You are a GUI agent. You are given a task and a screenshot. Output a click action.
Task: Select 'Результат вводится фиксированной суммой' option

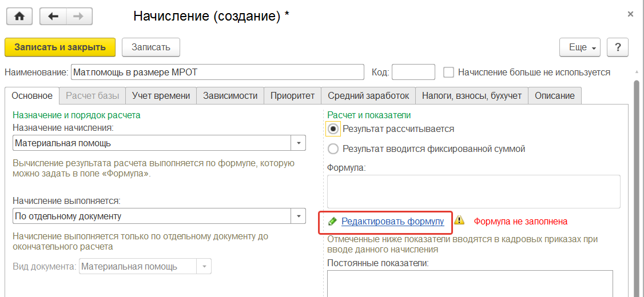(333, 149)
